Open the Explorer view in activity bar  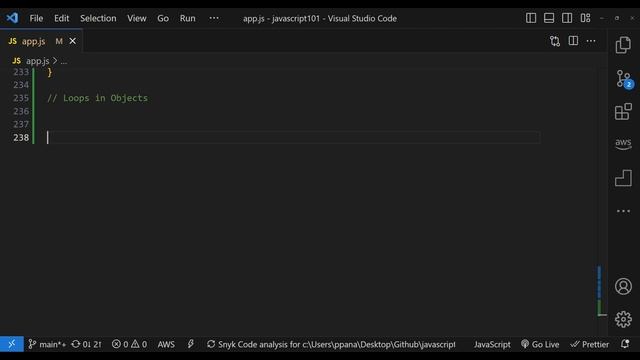623,45
